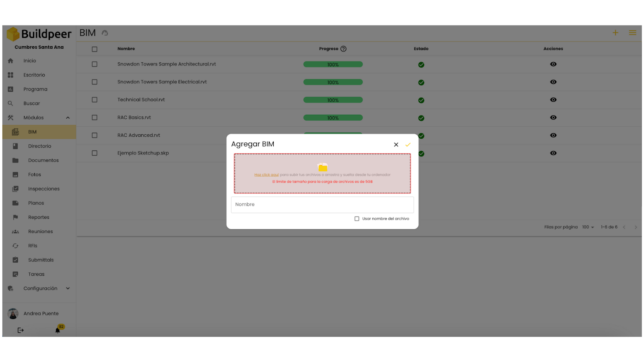This screenshot has width=644, height=362.
Task: Select the BIM module in the sidebar
Action: 39,132
